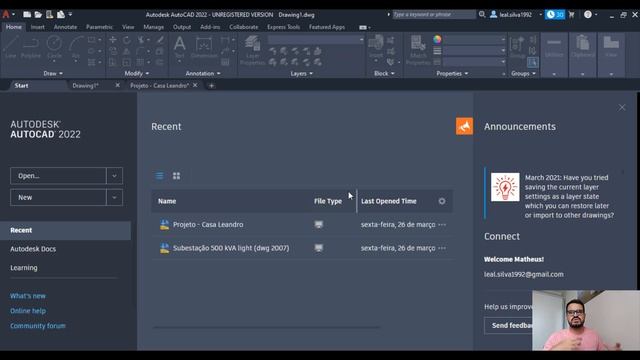This screenshot has height=360, width=640.
Task: Open the What's new link
Action: click(x=28, y=296)
